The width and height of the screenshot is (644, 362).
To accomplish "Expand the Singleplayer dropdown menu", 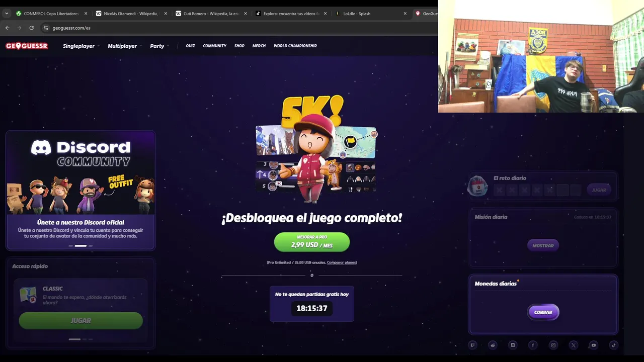I will coord(80,46).
